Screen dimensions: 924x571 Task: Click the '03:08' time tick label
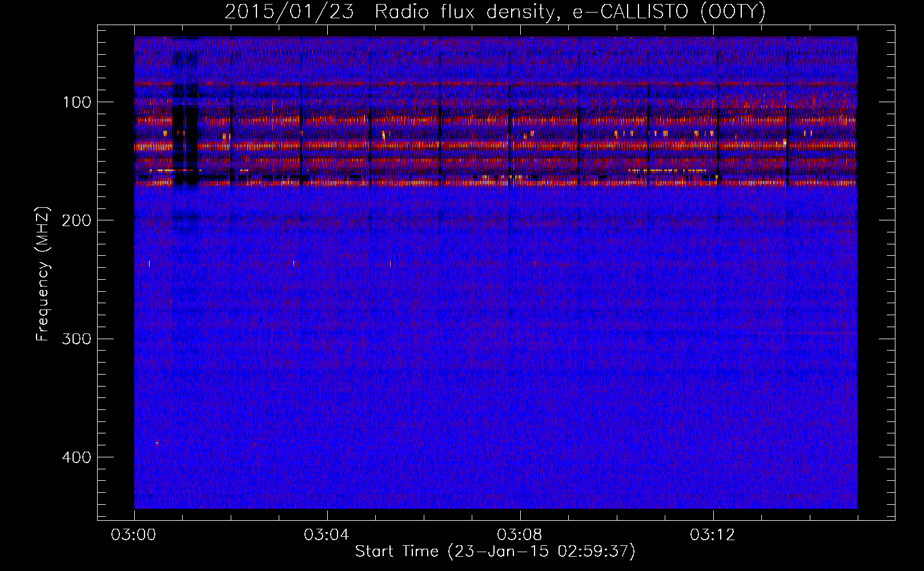pos(520,535)
